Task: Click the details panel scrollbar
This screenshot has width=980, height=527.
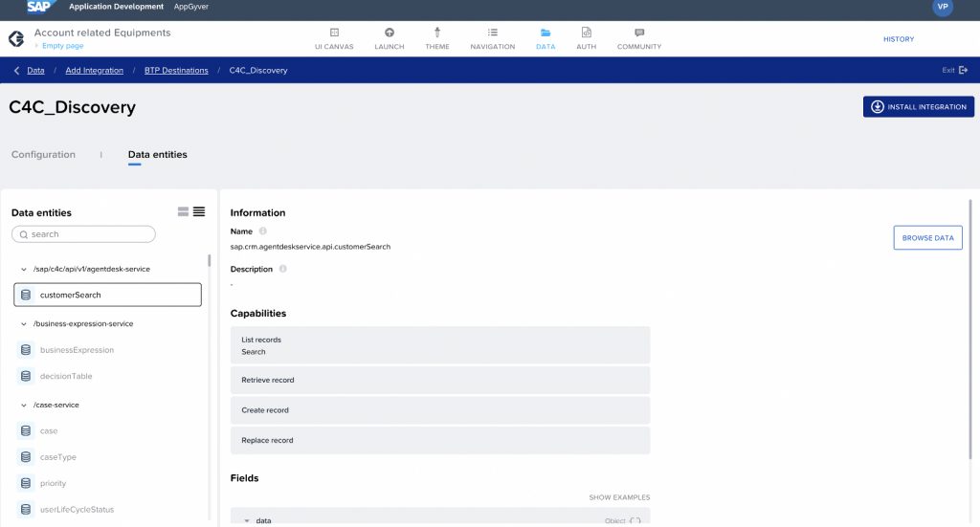Action: (x=970, y=330)
